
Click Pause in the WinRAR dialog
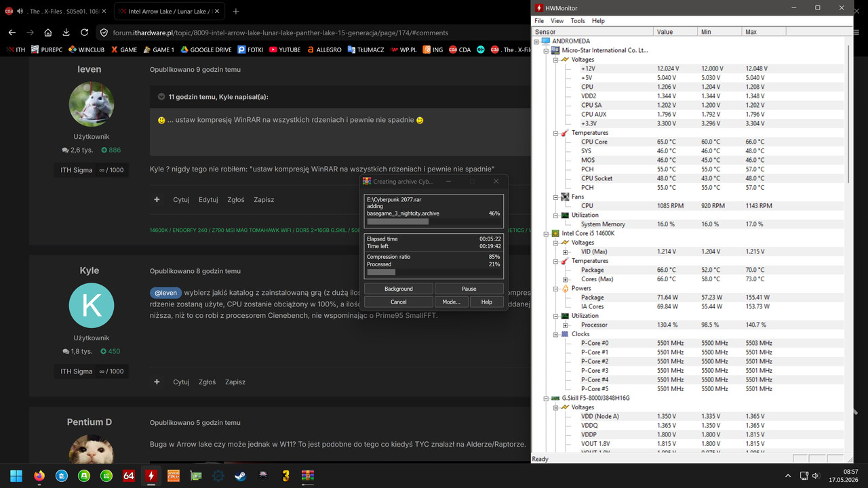point(469,289)
